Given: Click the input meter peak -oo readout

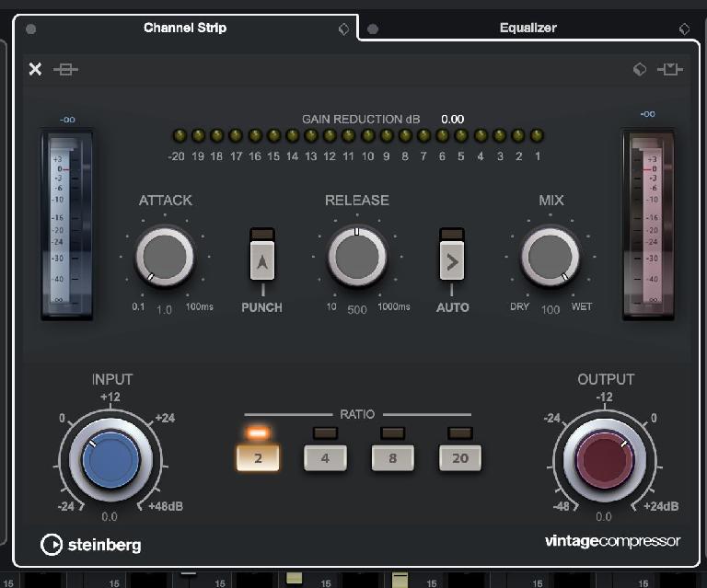Looking at the screenshot, I should point(67,120).
